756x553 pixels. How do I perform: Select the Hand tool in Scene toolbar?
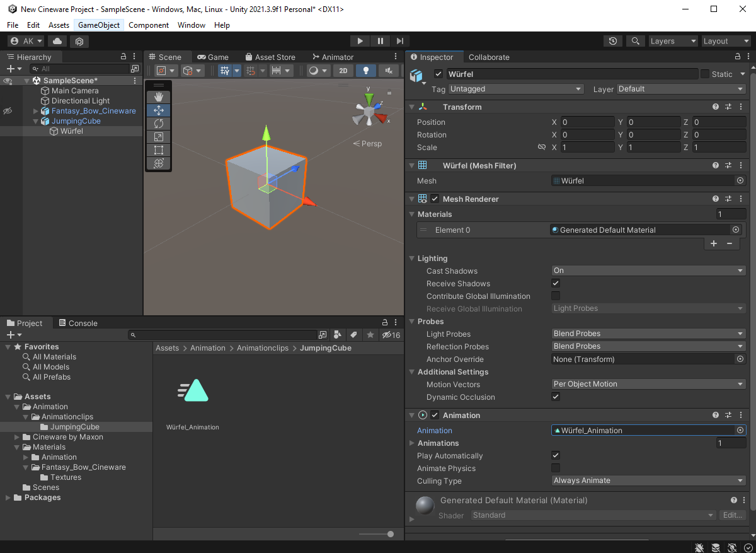(159, 96)
